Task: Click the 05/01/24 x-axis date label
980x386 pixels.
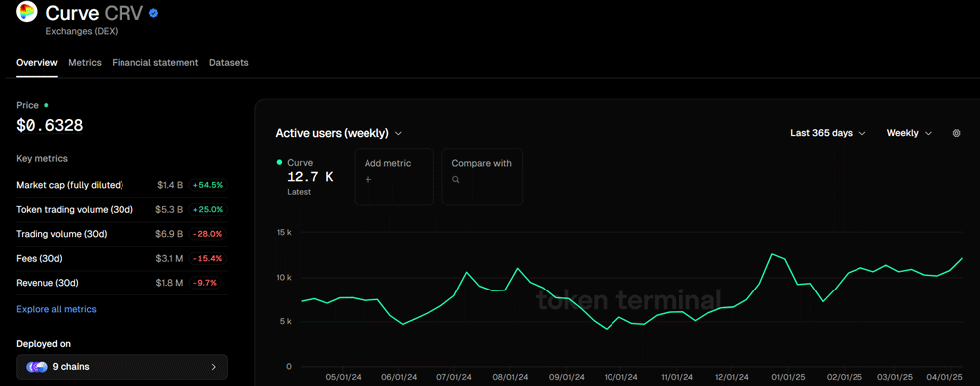Action: (344, 378)
